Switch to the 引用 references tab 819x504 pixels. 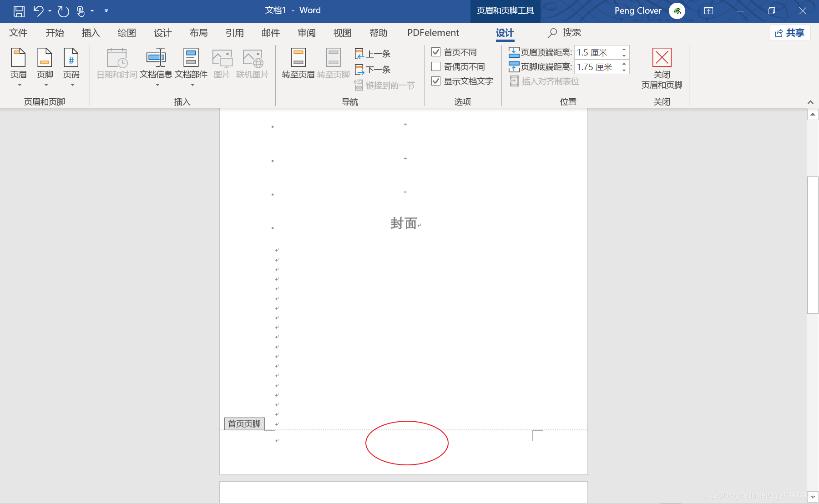pyautogui.click(x=234, y=33)
